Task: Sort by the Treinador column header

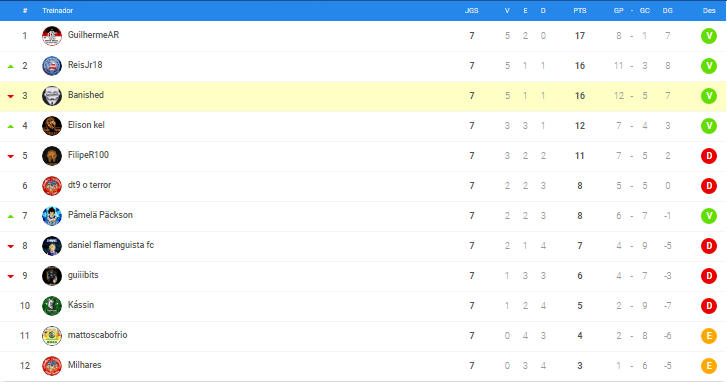Action: (x=57, y=10)
